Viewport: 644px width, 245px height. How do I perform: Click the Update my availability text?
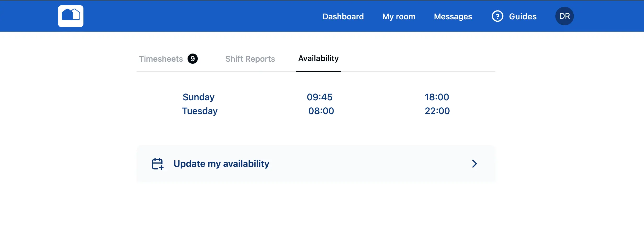tap(221, 164)
